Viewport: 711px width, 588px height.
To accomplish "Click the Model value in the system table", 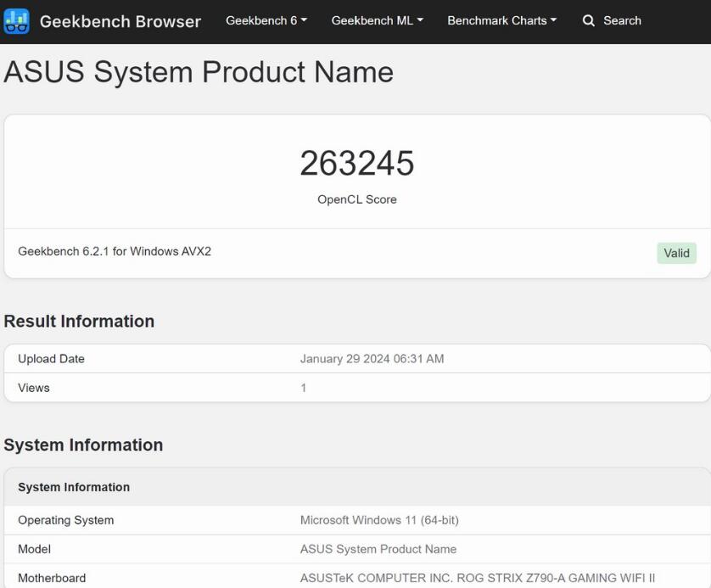I will (x=378, y=549).
